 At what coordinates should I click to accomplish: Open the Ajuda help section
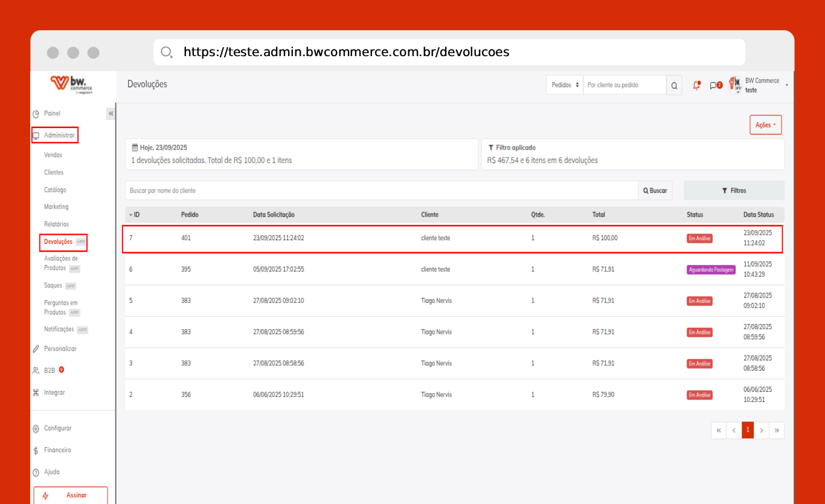tap(51, 472)
